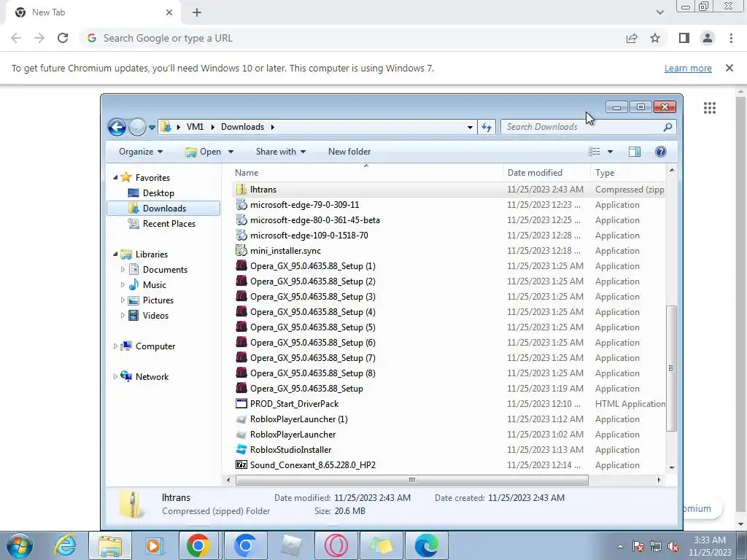Open Explorer help
The height and width of the screenshot is (560, 747).
click(x=660, y=152)
